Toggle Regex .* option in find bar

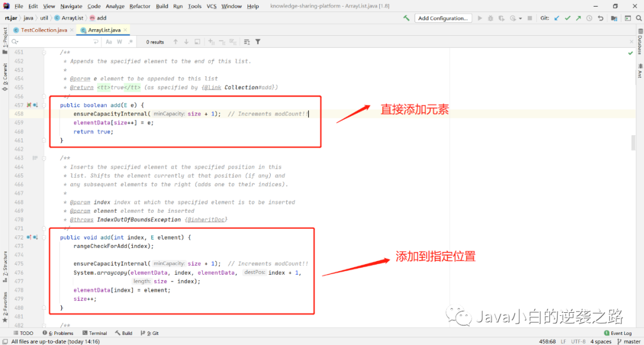tap(131, 42)
